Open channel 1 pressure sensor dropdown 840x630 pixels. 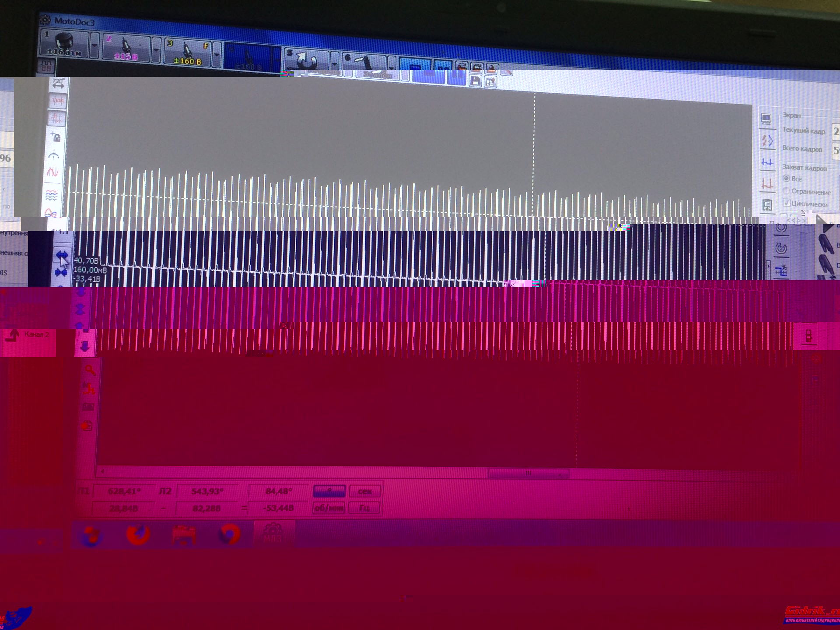point(94,46)
